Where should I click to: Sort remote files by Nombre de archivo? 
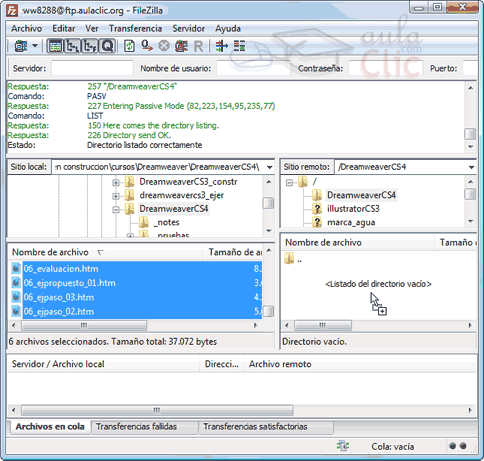(358, 242)
